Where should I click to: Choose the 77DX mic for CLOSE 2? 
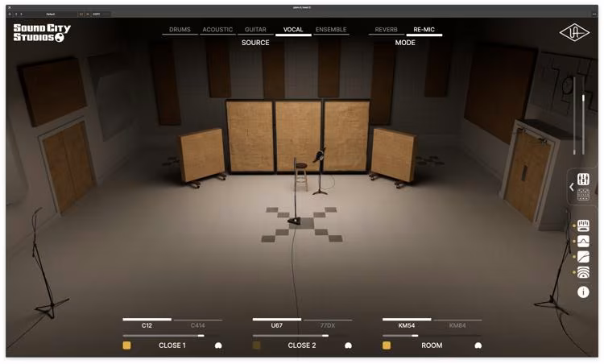coord(328,324)
